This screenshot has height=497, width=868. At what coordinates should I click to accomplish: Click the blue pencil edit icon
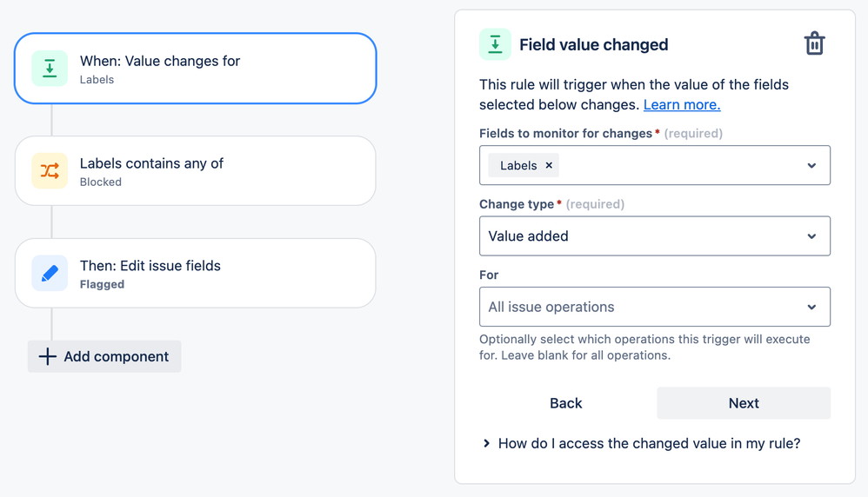(x=50, y=273)
